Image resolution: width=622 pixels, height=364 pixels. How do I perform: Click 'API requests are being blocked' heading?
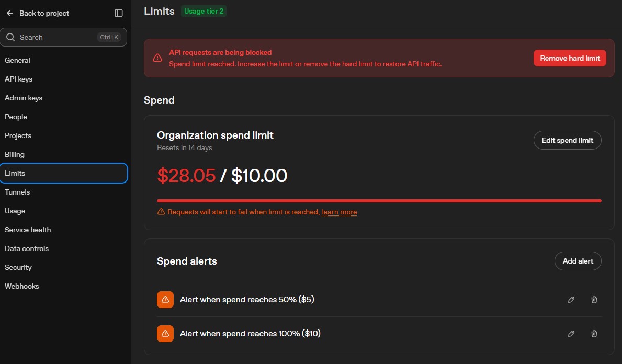[220, 52]
